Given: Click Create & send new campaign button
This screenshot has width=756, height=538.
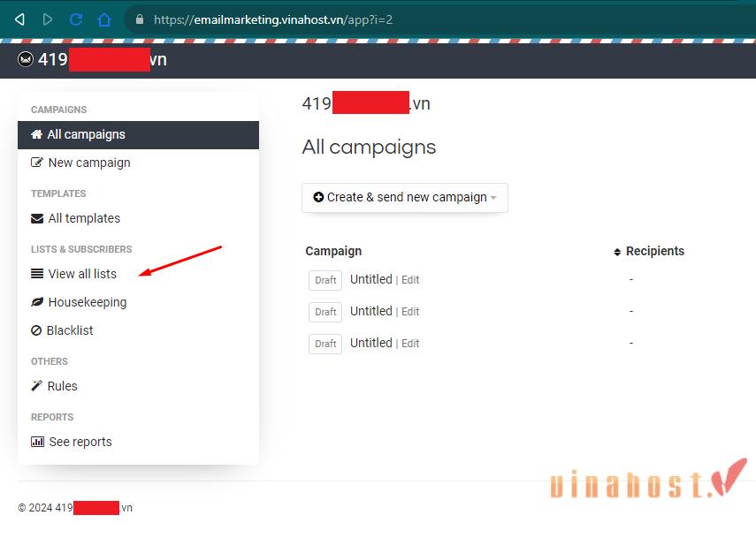Looking at the screenshot, I should point(404,198).
